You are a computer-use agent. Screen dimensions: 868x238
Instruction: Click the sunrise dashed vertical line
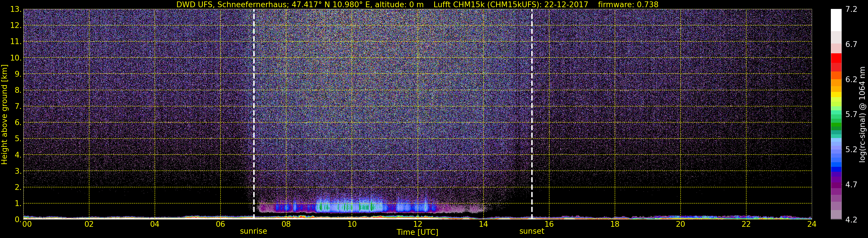[x=254, y=114]
